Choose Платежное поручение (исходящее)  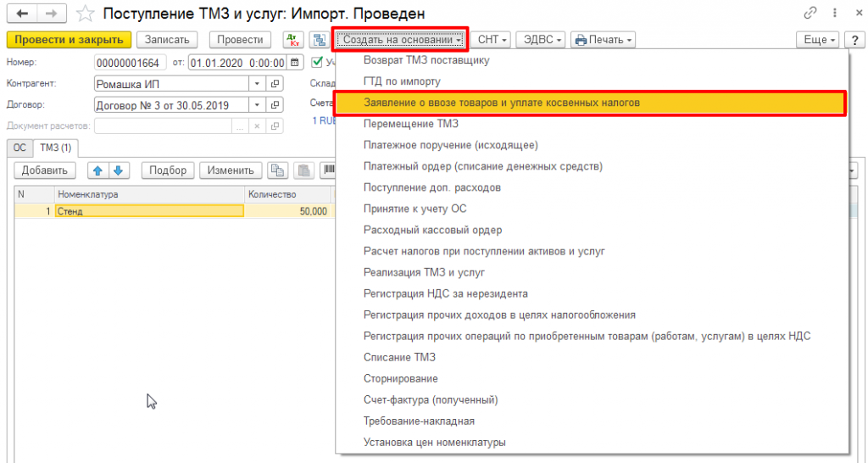(451, 145)
